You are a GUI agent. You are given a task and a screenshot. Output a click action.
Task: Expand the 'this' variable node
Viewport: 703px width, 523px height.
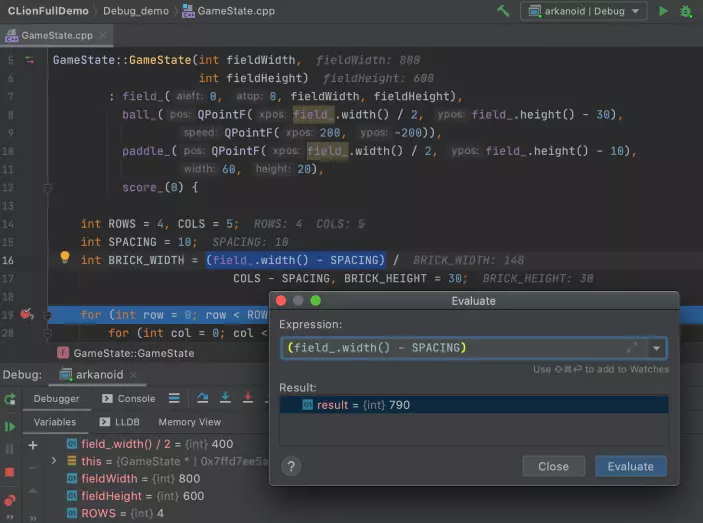pos(54,461)
